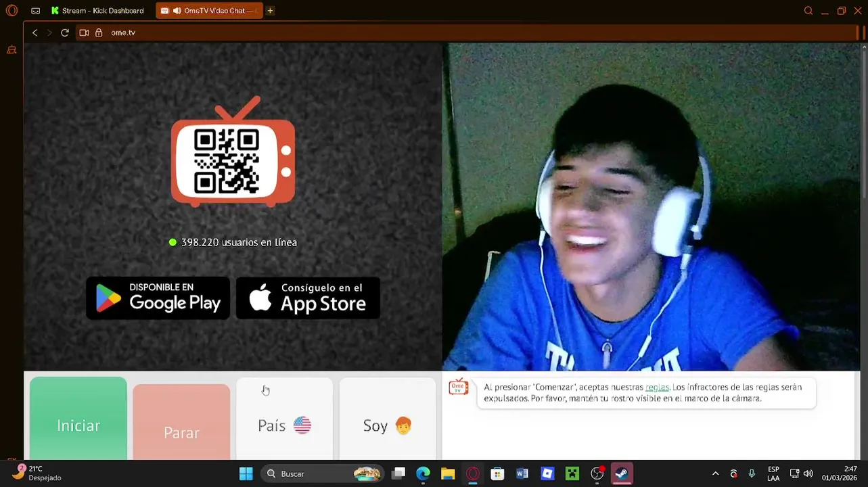Click the 398.220 usuarios en línea text

click(239, 242)
